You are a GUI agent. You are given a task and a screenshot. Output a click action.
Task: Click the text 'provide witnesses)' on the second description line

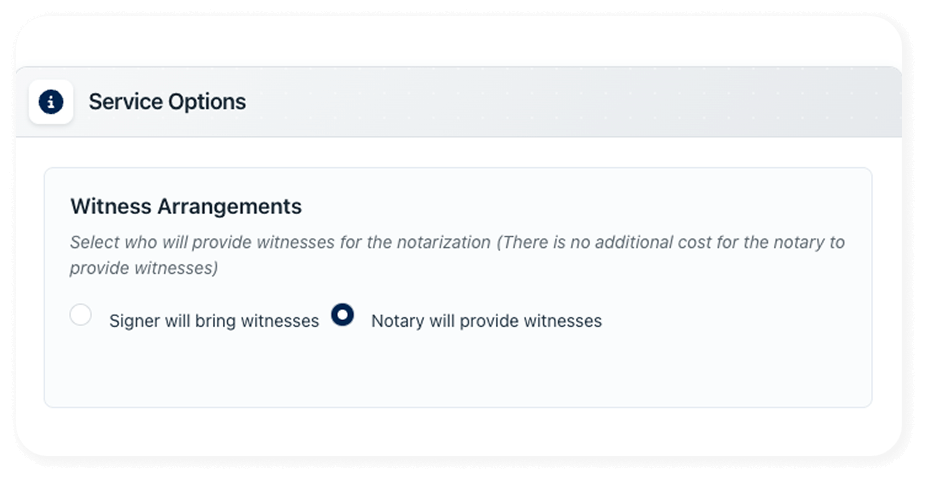click(144, 268)
